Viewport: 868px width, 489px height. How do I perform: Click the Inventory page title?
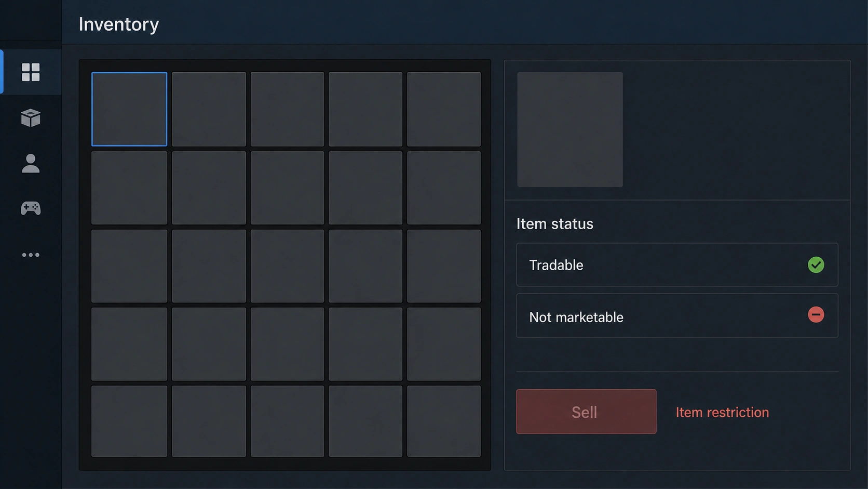[119, 24]
